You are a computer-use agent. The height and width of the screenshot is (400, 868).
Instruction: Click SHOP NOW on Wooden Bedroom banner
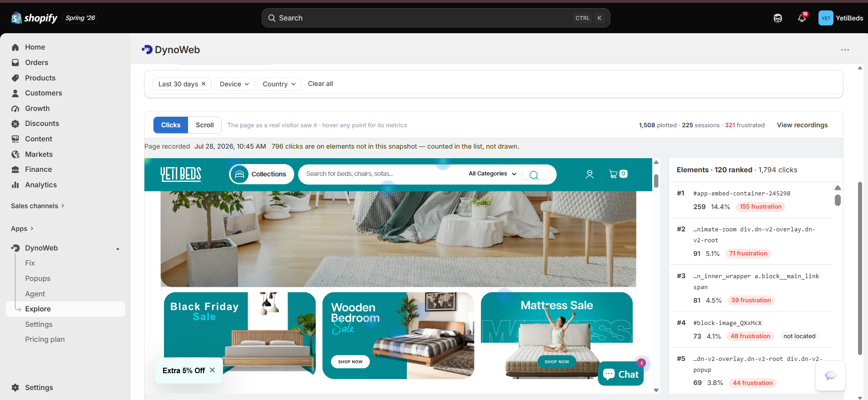(x=350, y=362)
